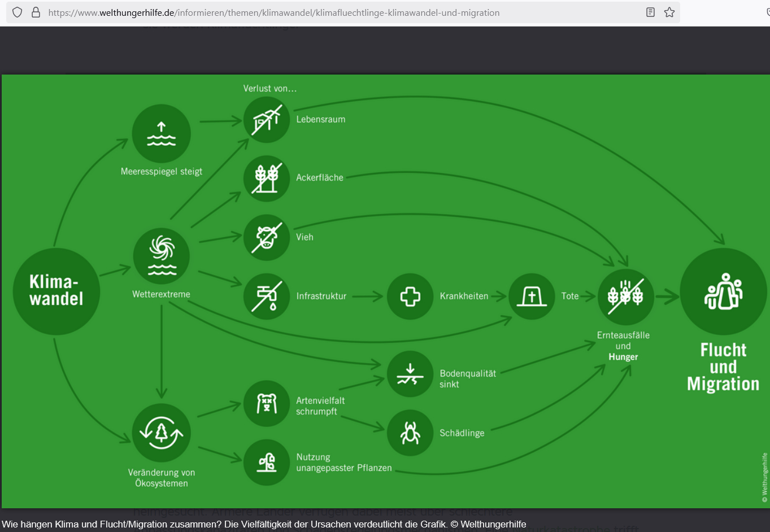
Task: Click the medical cross Krankheiten icon
Action: click(x=410, y=296)
